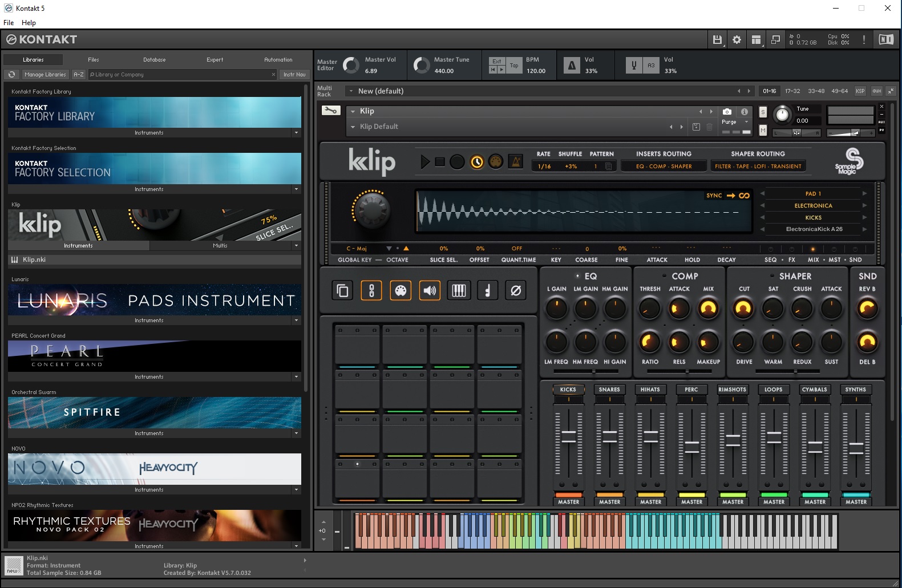Toggle the SHAPER power dot

(772, 276)
